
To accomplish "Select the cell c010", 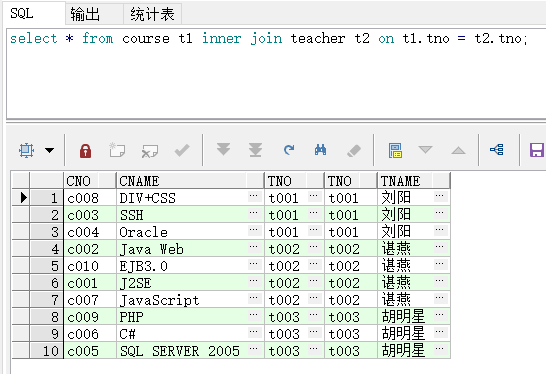I will point(90,266).
